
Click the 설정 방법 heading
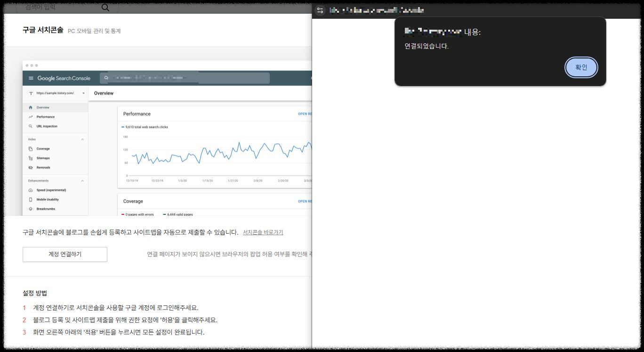(x=35, y=293)
